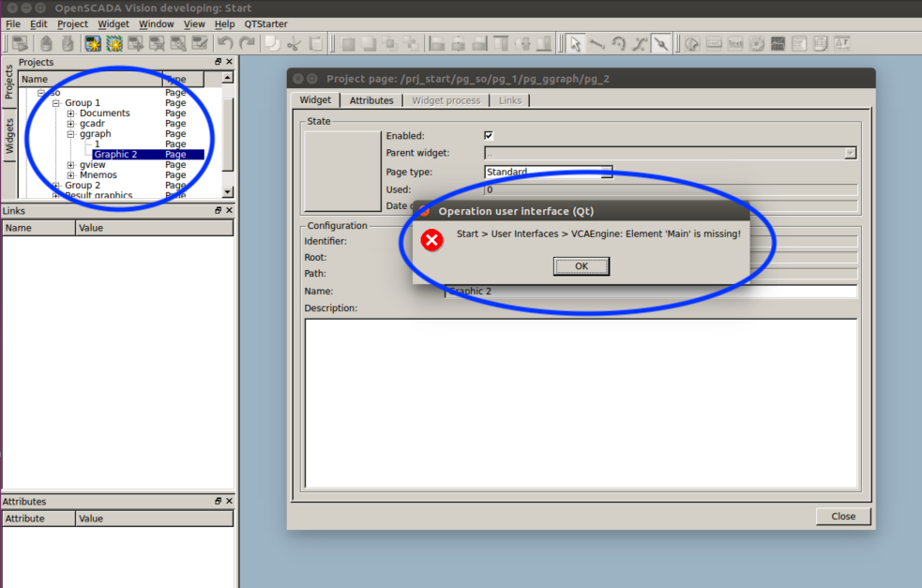922x588 pixels.
Task: Expand the Documents tree node
Action: pyautogui.click(x=71, y=113)
